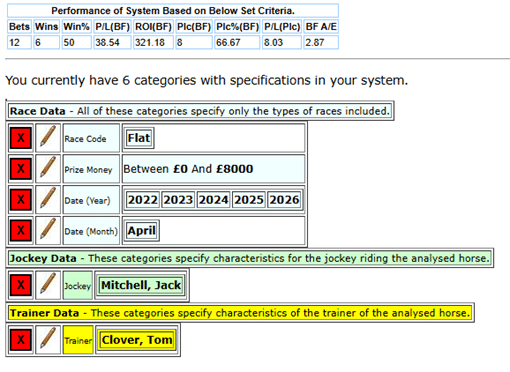Click the ROI(BF) value 321.18

click(153, 42)
